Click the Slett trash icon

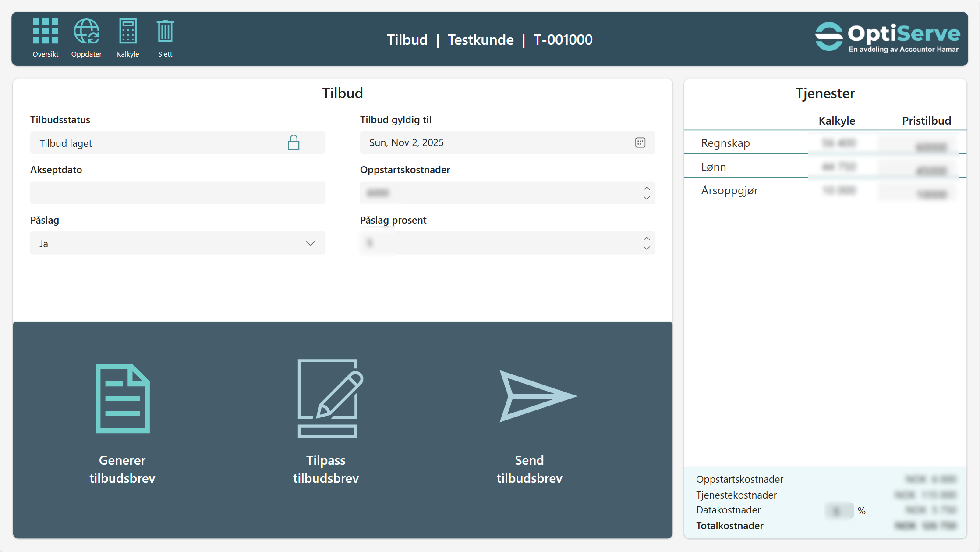coord(165,32)
